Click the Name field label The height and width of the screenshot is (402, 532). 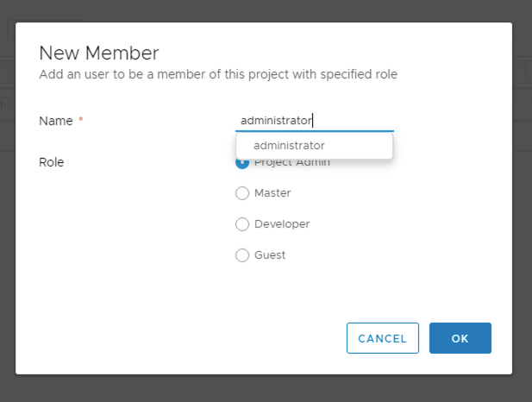click(56, 121)
